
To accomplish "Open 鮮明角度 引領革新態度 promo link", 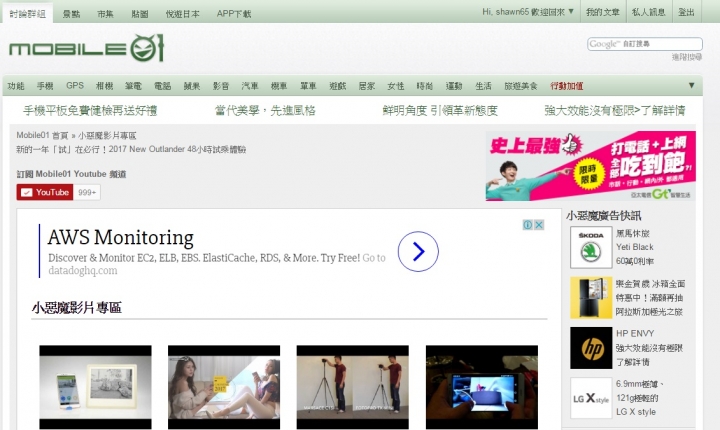I will (x=440, y=110).
